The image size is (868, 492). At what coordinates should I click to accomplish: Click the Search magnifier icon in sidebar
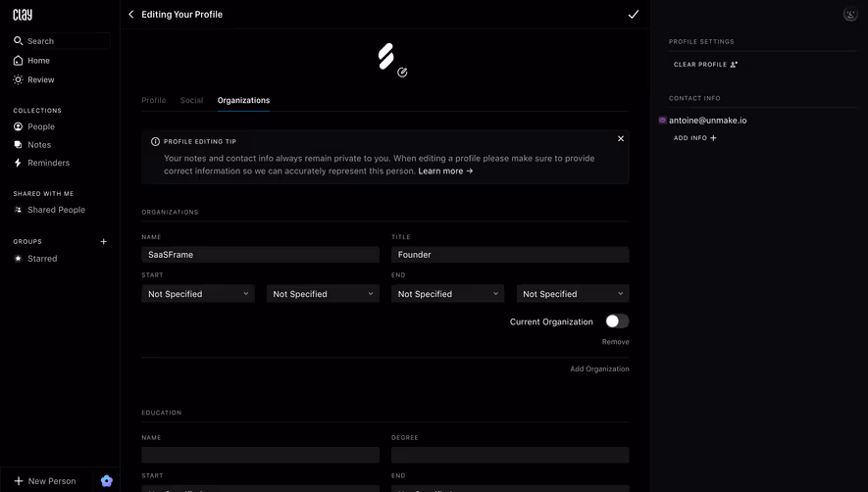tap(18, 41)
